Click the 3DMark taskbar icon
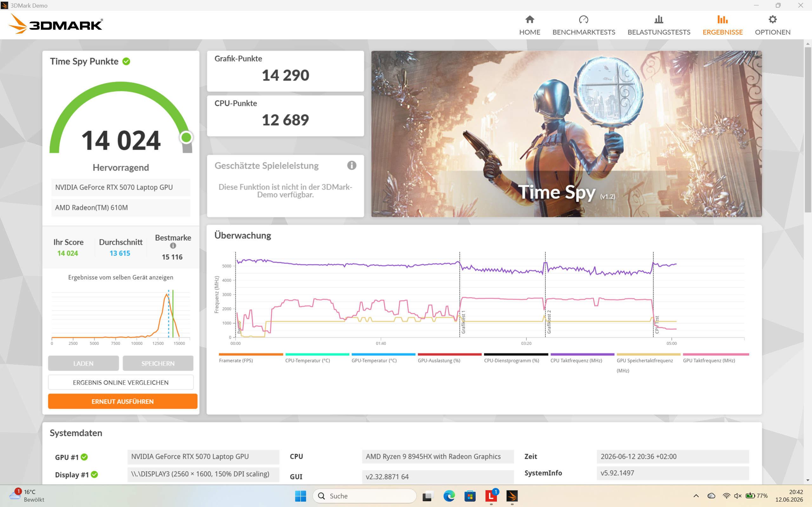This screenshot has height=507, width=812. [x=512, y=496]
